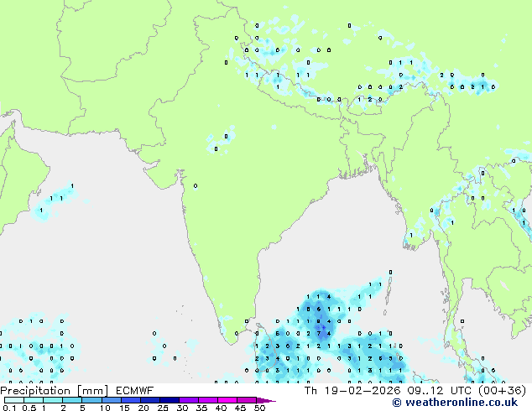Choose the 40–45 mm magenta legend swatch
The width and height of the screenshot is (532, 411).
click(x=227, y=400)
